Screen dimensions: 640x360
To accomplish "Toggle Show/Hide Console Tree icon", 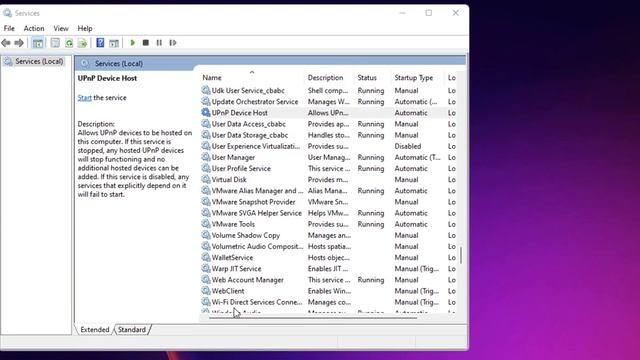I will pyautogui.click(x=38, y=43).
